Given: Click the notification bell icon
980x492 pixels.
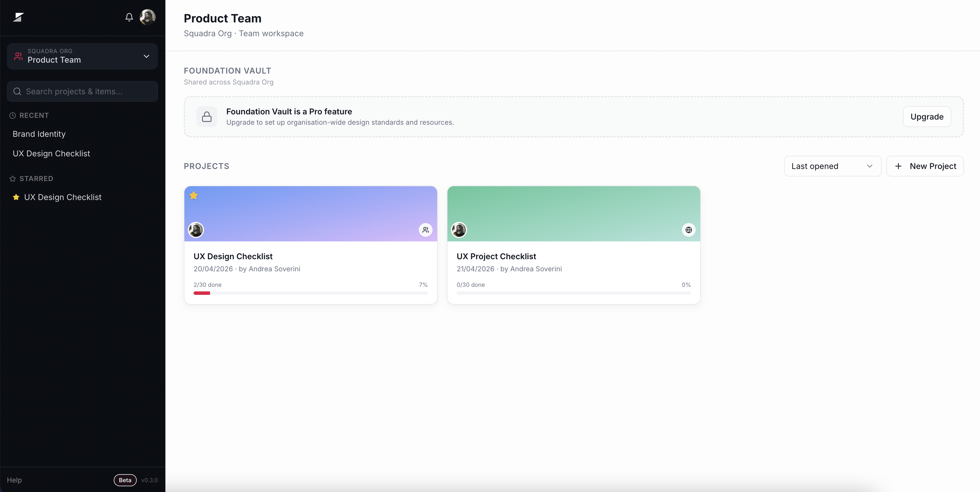Looking at the screenshot, I should point(129,17).
